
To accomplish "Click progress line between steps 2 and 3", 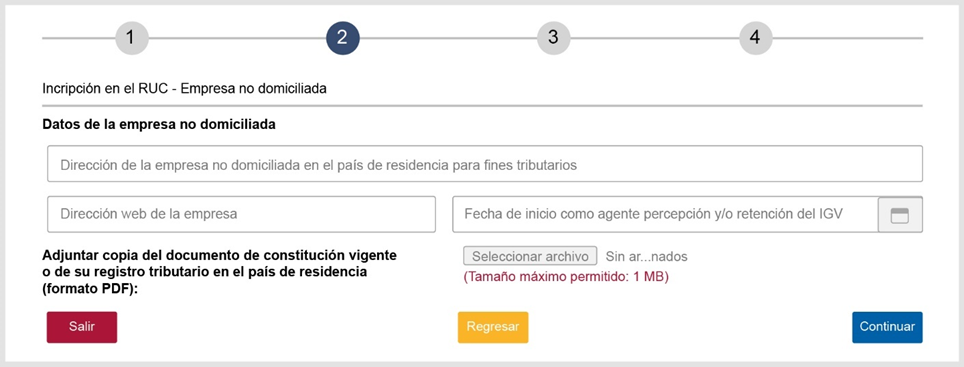I will 448,38.
